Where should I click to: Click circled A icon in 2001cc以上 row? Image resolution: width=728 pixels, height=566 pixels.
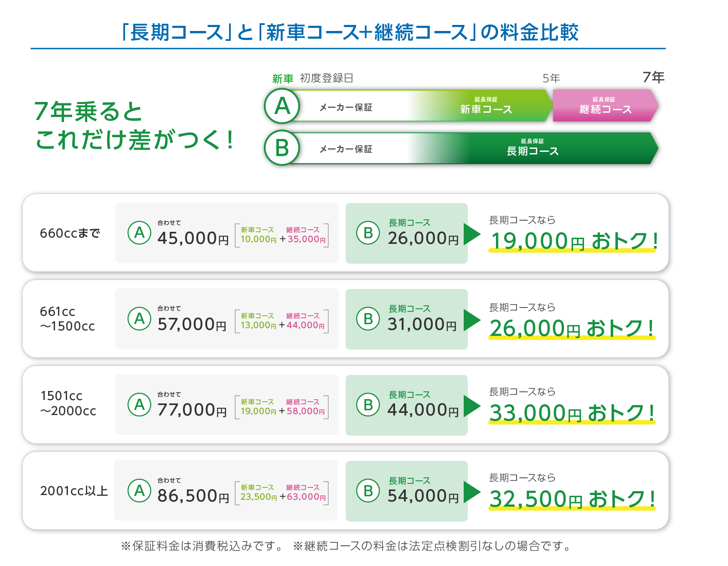[x=140, y=491]
